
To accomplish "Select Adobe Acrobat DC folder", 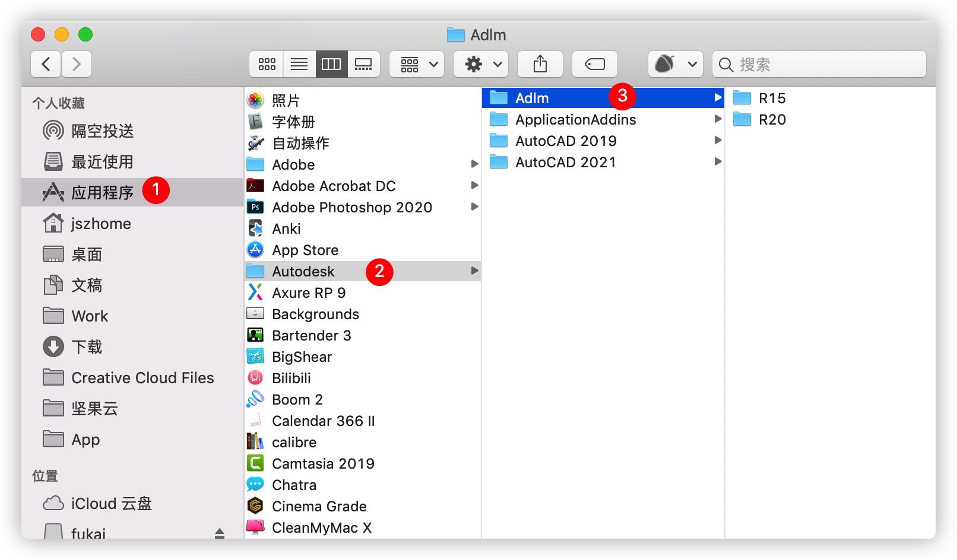I will pyautogui.click(x=363, y=186).
